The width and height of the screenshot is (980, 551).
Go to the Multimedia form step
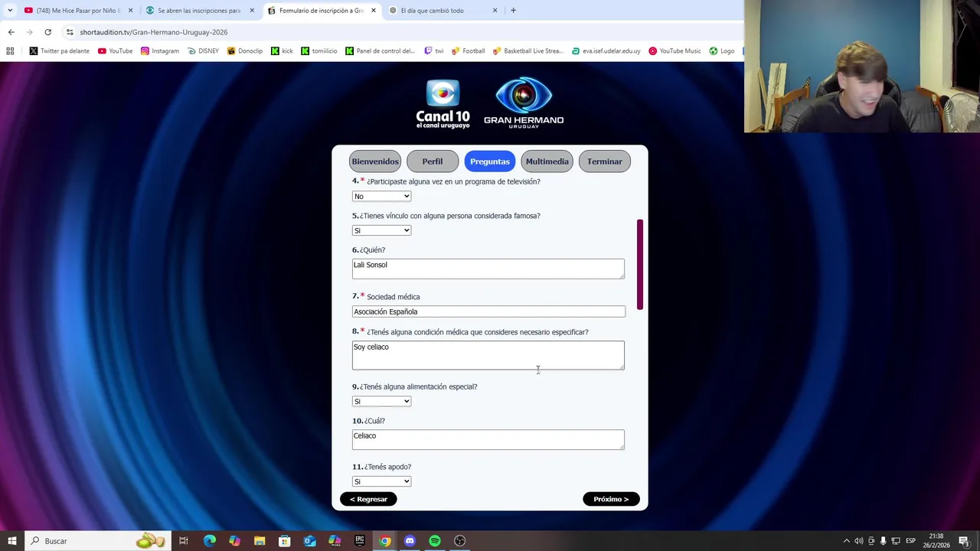pos(547,161)
